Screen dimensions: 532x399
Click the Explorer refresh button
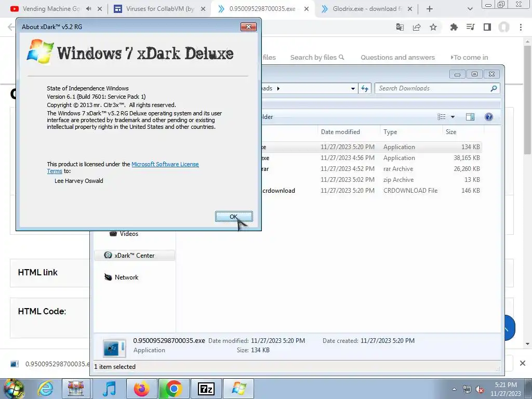click(x=365, y=88)
